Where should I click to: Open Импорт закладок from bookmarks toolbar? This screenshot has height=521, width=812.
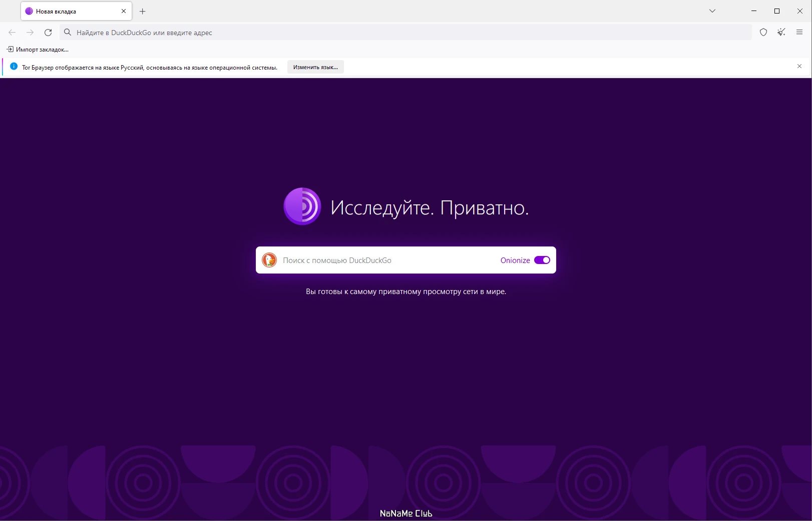pos(38,49)
